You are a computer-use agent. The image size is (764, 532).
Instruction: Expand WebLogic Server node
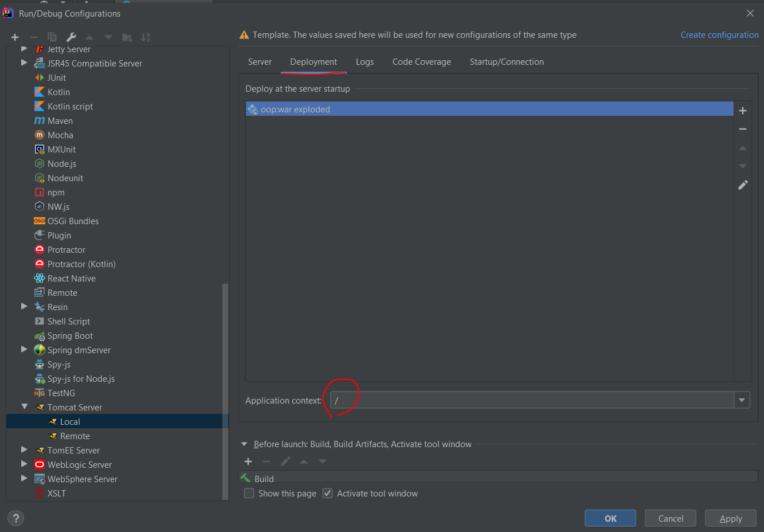24,464
